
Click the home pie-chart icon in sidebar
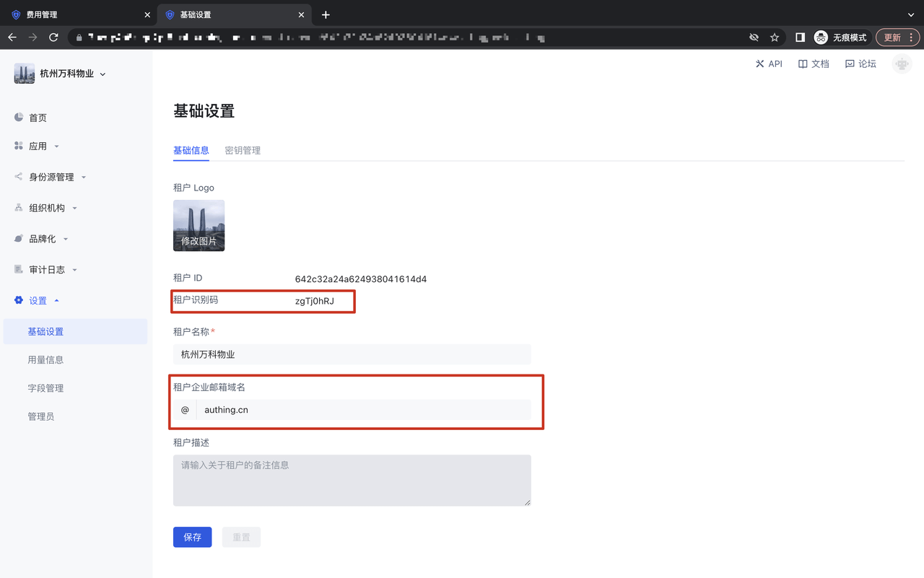[19, 117]
